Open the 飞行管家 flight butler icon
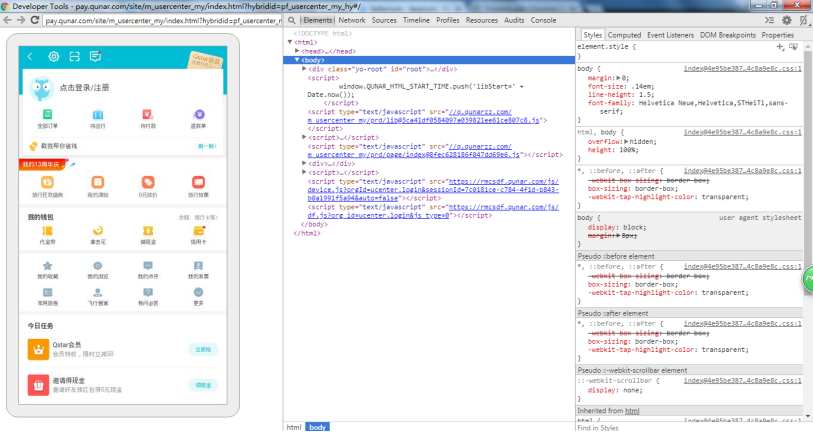Viewport: 813px width, 432px height. [97, 292]
